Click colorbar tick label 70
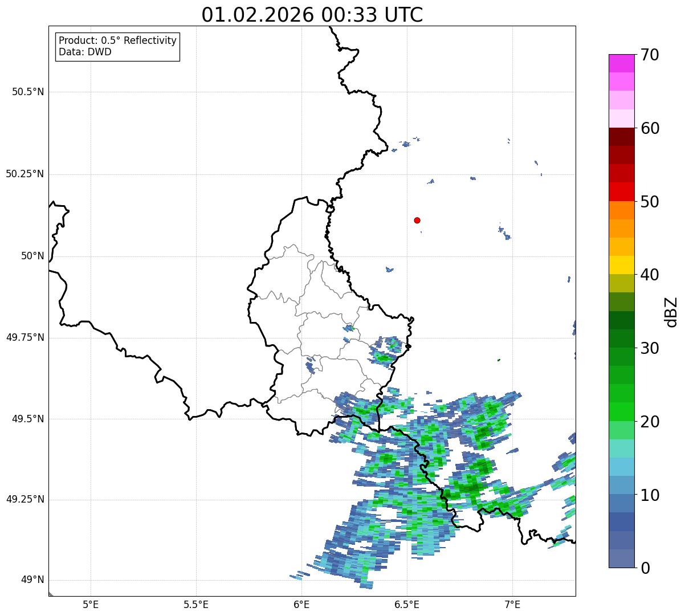The image size is (685, 616). point(650,55)
